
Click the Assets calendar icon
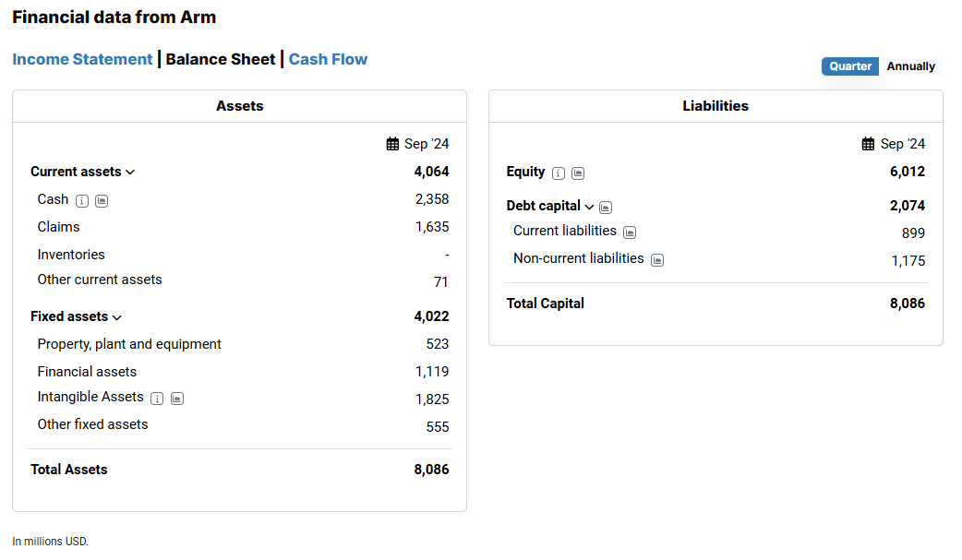click(392, 144)
